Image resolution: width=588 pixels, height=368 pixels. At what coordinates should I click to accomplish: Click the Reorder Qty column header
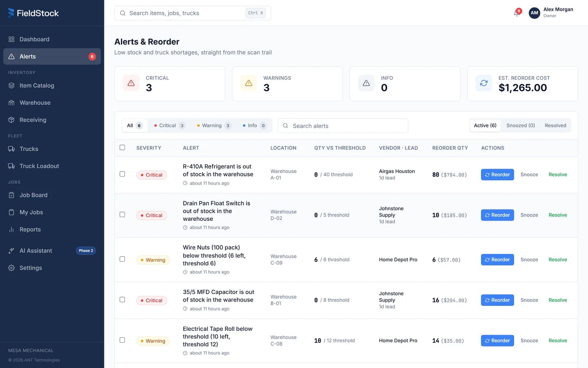coord(450,148)
